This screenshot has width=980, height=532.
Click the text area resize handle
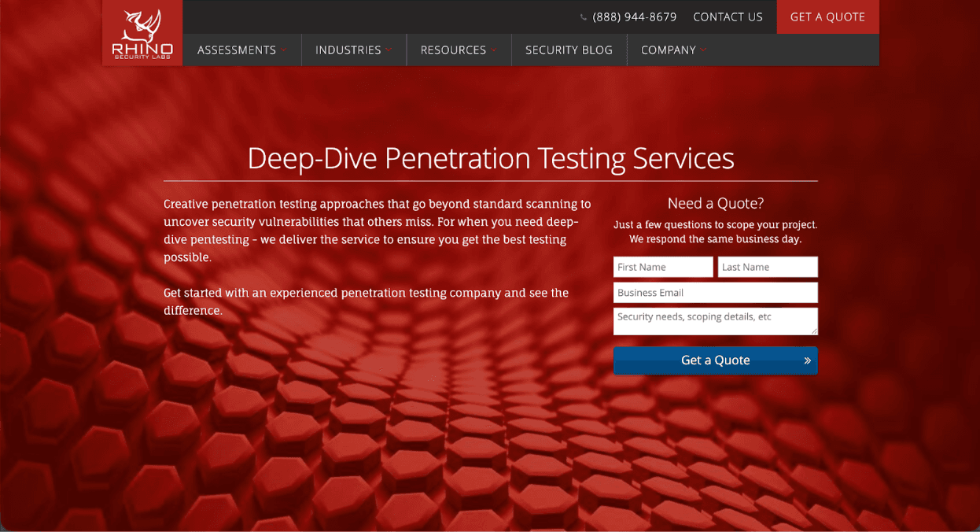[813, 331]
